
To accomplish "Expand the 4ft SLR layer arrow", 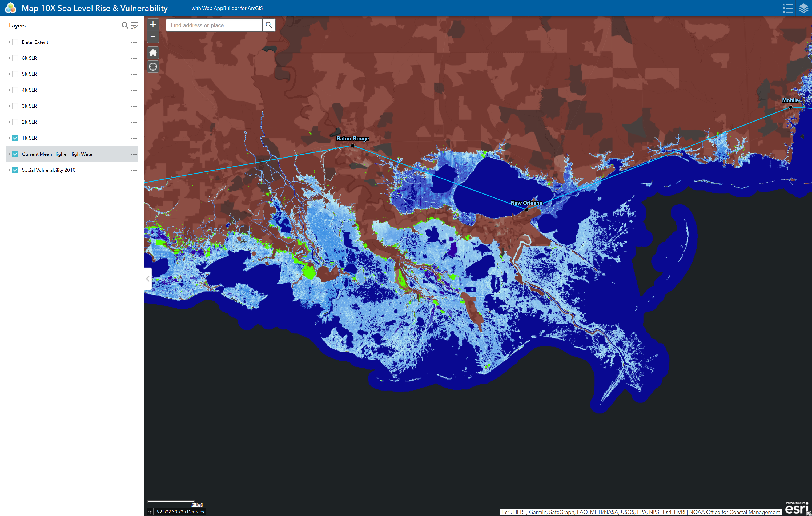I will pyautogui.click(x=9, y=90).
